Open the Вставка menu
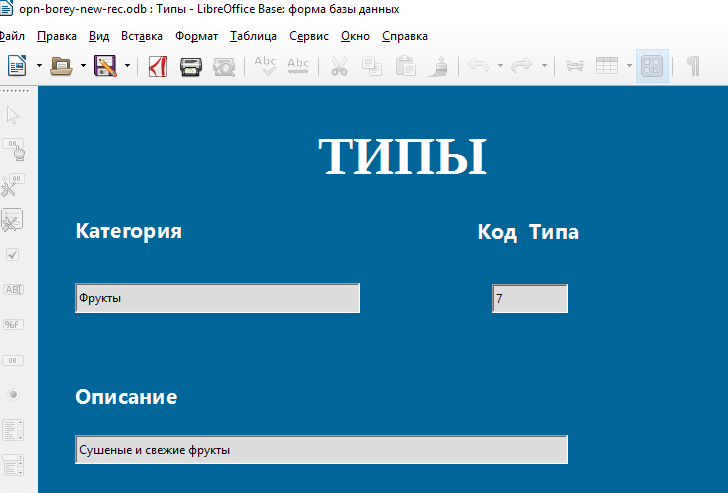The image size is (728, 493). (x=142, y=36)
